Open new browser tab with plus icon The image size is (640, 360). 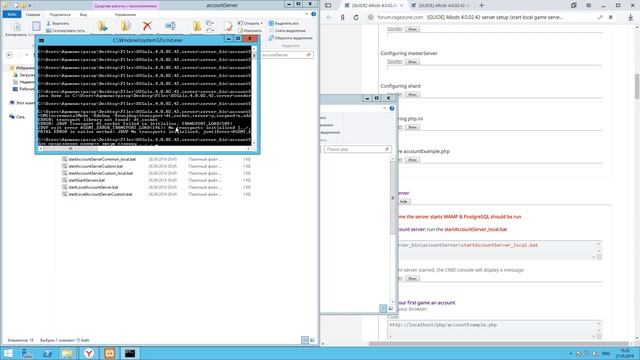pyautogui.click(x=481, y=5)
